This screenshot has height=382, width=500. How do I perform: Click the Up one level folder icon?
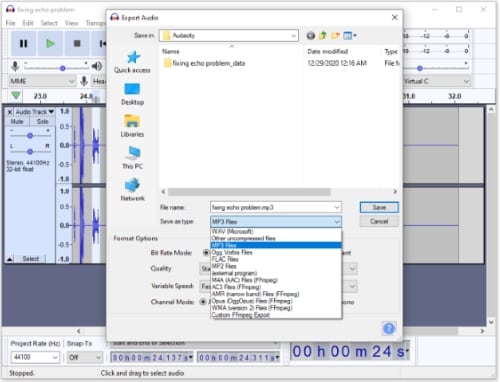pyautogui.click(x=323, y=35)
